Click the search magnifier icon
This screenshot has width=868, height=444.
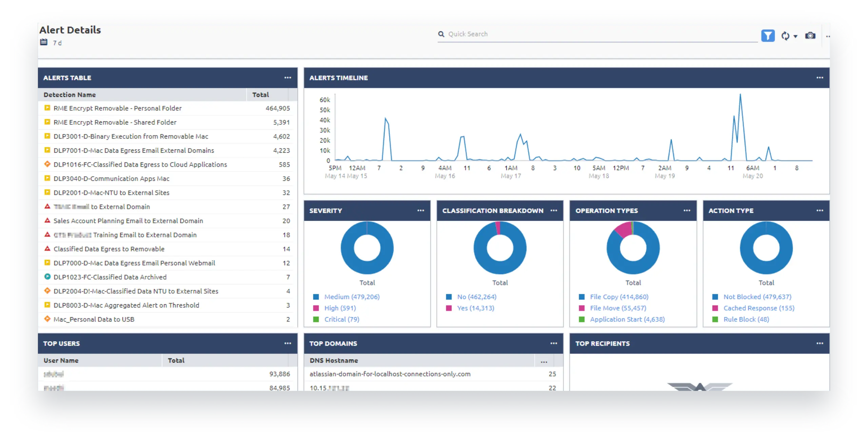coord(441,34)
